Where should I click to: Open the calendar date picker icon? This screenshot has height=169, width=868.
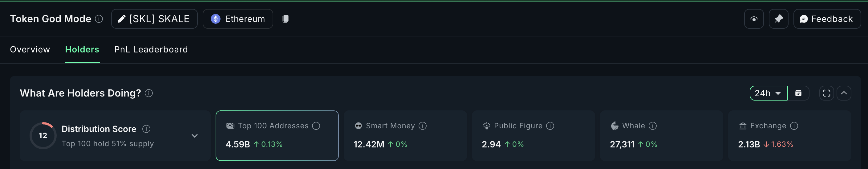(798, 93)
